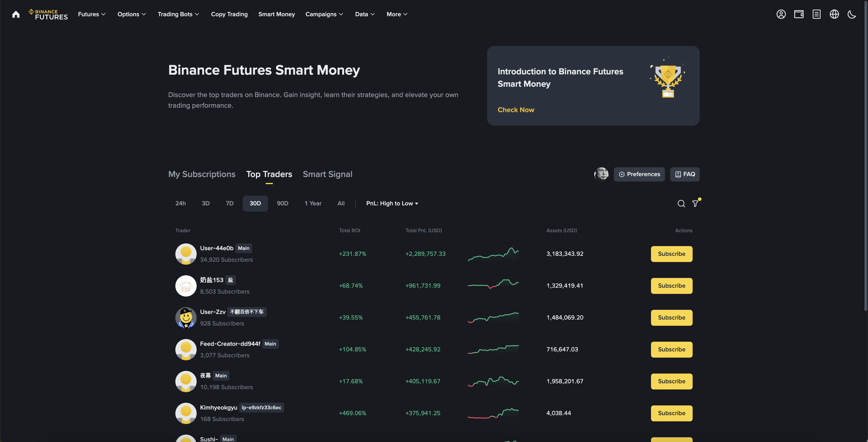Viewport: 868px width, 442px height.
Task: Click the Binance Futures logo
Action: (48, 14)
